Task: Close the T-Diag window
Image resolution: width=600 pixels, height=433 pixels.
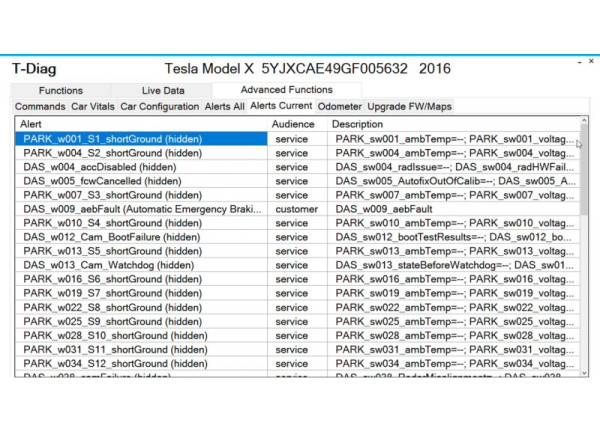Action: (591, 62)
